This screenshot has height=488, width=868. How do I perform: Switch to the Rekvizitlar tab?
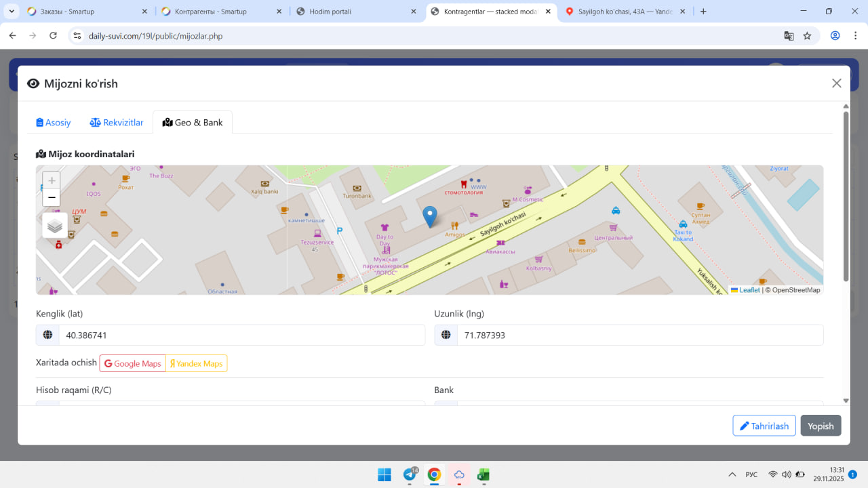click(x=117, y=123)
